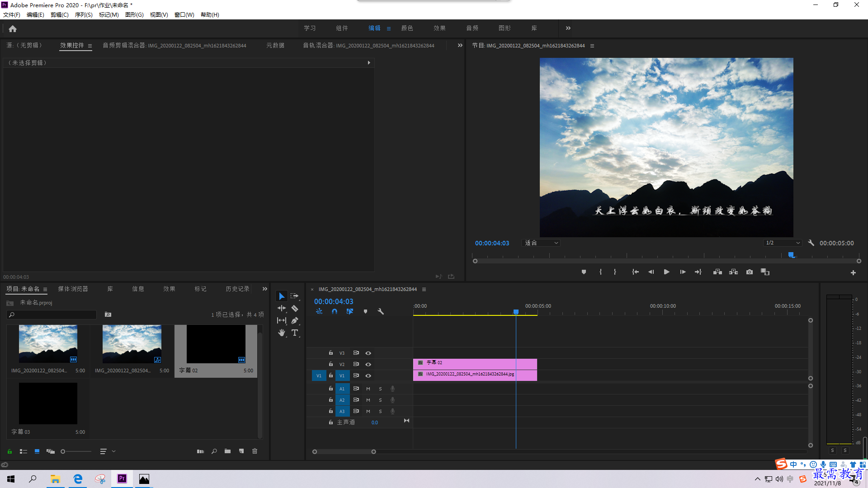Hide V3 track output eye
Viewport: 868px width, 488px height.
pyautogui.click(x=368, y=353)
